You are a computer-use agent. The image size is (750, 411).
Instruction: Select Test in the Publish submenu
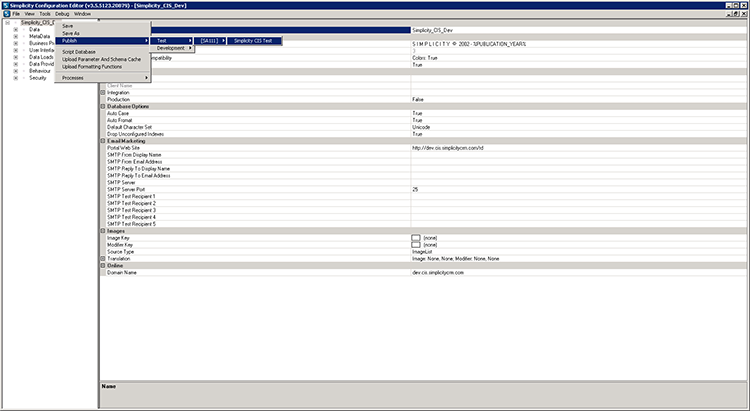click(x=172, y=41)
